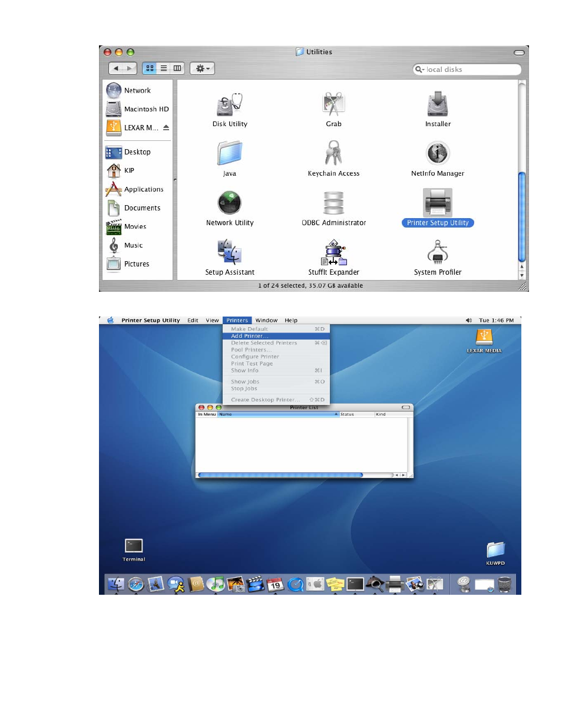
Task: Open System Preferences from the Dock
Action: click(315, 584)
